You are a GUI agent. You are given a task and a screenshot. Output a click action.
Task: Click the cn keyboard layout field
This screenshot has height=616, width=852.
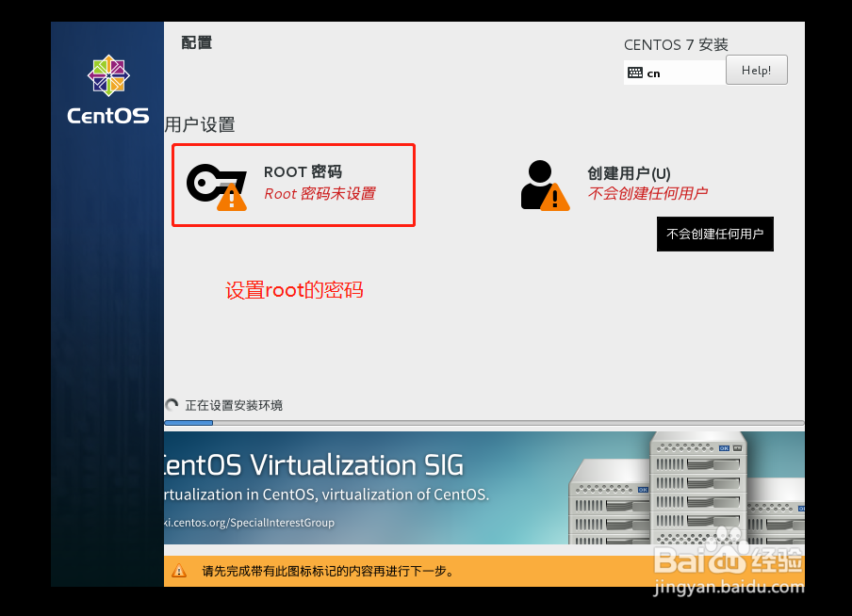674,73
